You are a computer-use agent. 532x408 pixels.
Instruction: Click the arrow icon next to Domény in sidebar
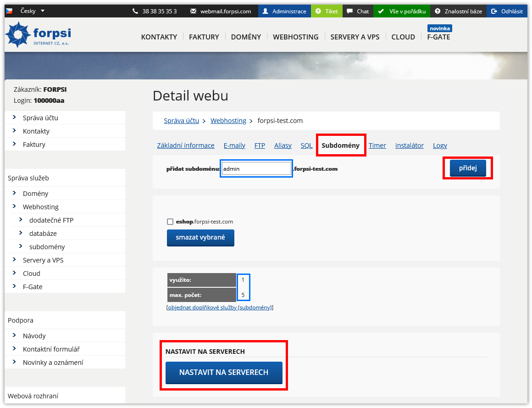click(14, 193)
